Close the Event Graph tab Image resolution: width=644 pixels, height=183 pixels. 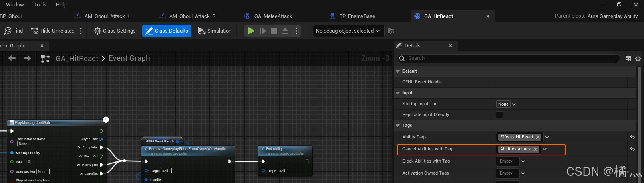42,46
